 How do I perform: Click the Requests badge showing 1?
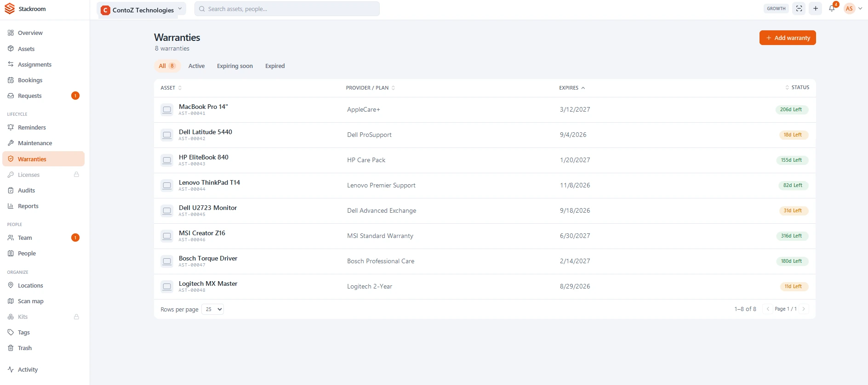point(75,96)
